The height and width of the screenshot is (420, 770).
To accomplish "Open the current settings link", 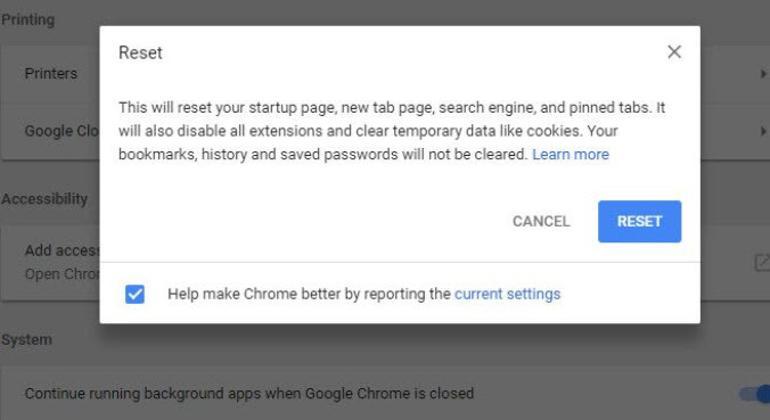I will [507, 294].
